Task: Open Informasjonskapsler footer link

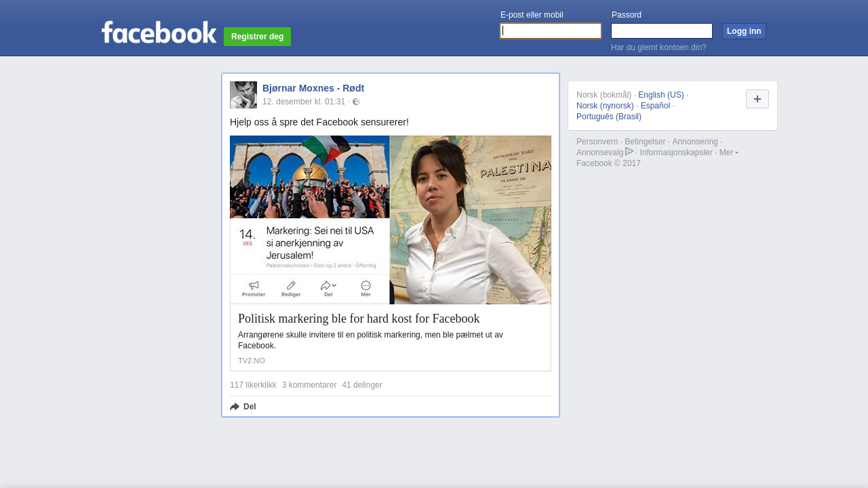Action: click(676, 152)
